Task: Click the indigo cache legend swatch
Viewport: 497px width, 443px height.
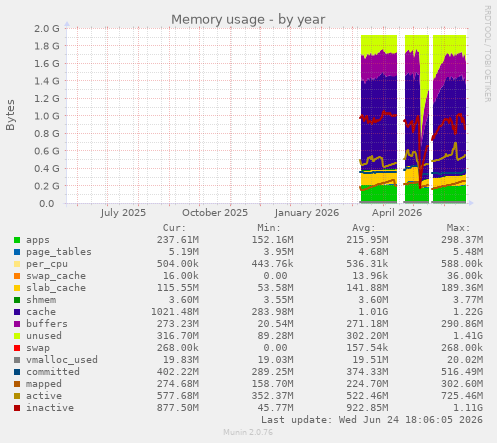Action: click(17, 312)
